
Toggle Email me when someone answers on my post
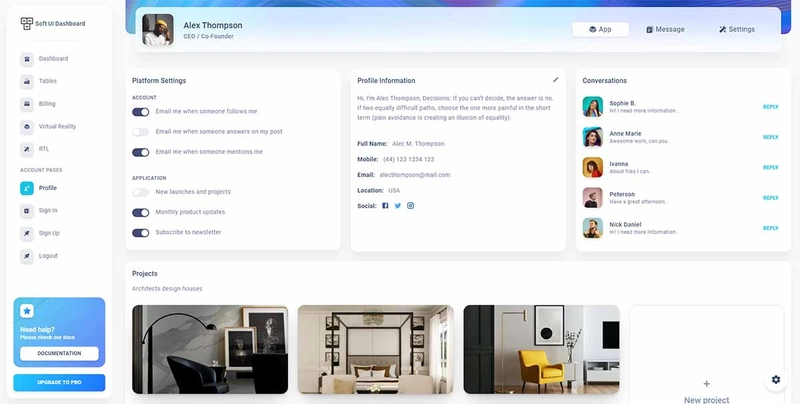point(141,132)
